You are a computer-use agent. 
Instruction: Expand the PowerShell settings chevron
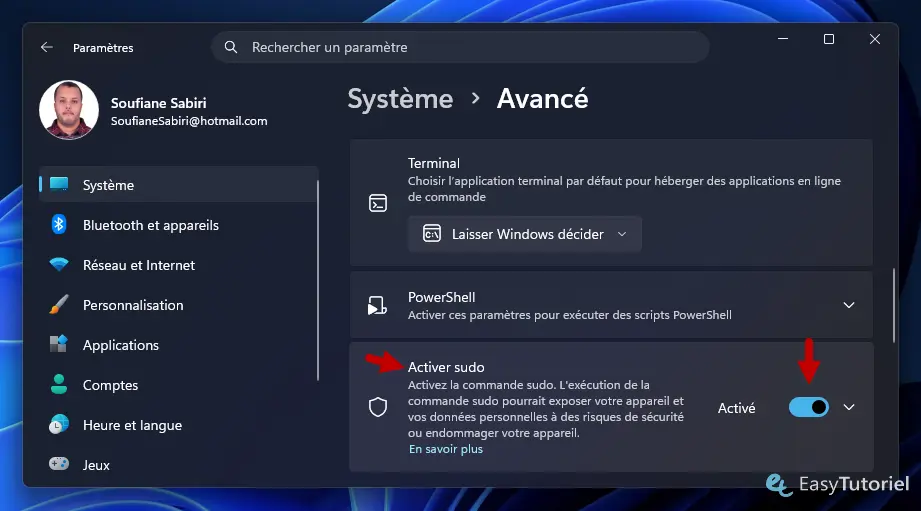click(849, 305)
